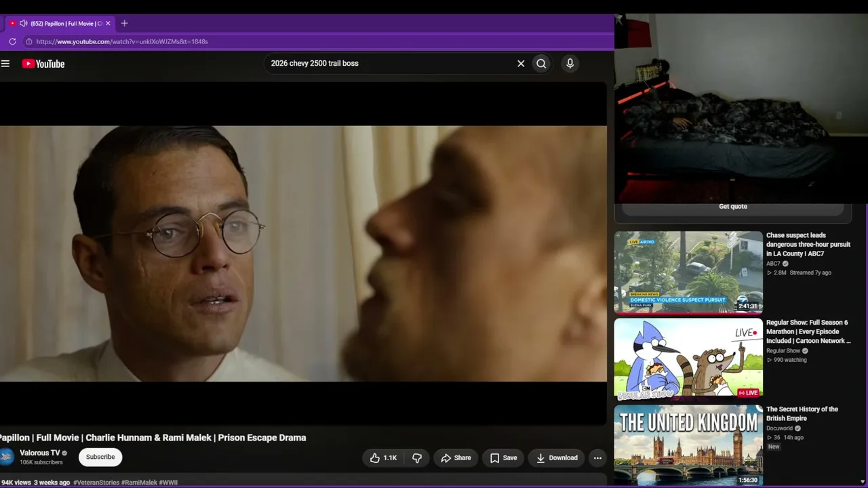Screen dimensions: 868x488
Task: Open the YouTube guide hamburger menu
Action: pos(5,64)
